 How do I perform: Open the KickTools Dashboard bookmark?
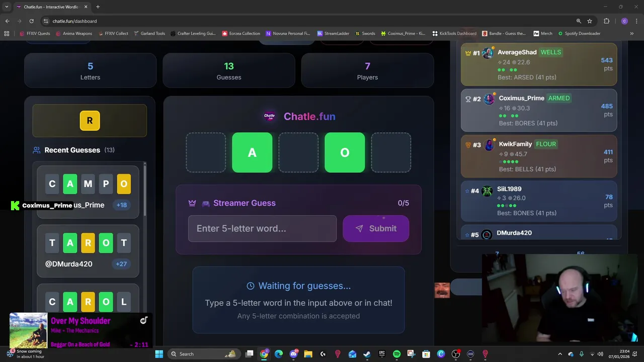click(454, 33)
